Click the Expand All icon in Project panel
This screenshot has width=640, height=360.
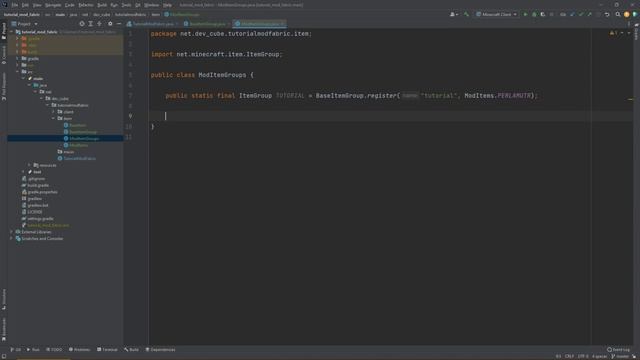91,24
